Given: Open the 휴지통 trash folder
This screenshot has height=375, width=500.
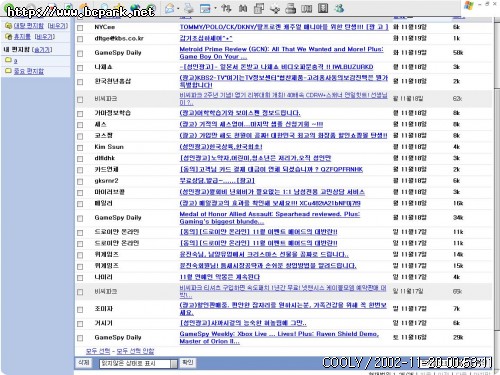Looking at the screenshot, I should coord(22,37).
